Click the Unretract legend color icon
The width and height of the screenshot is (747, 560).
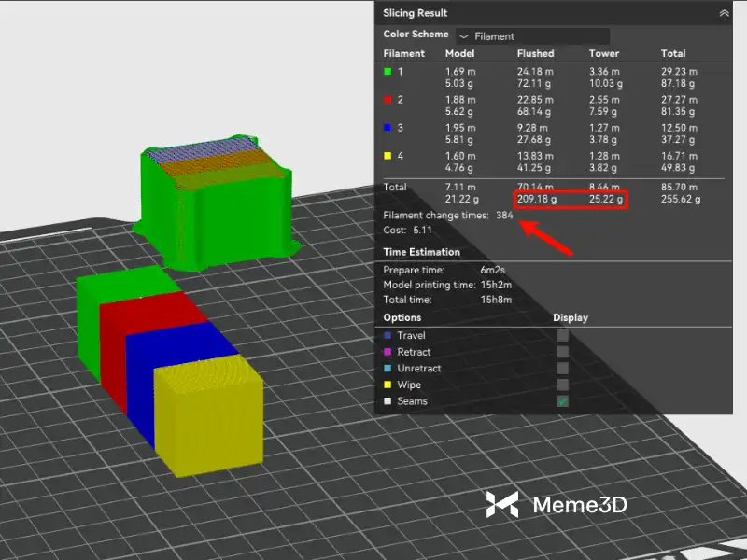388,369
